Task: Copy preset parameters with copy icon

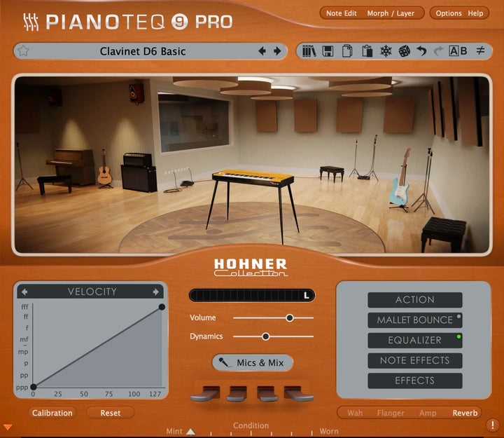Action: 347,51
